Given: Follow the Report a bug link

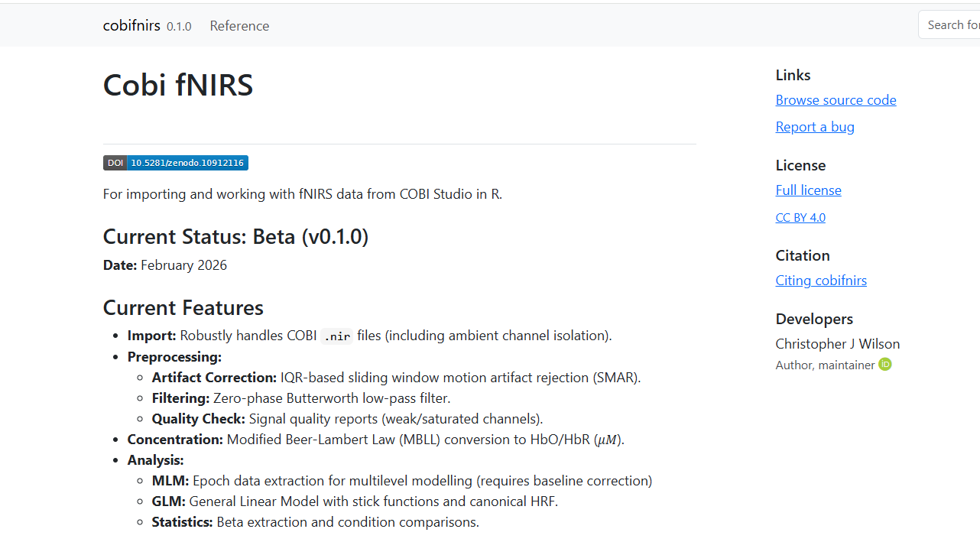Looking at the screenshot, I should coord(815,127).
